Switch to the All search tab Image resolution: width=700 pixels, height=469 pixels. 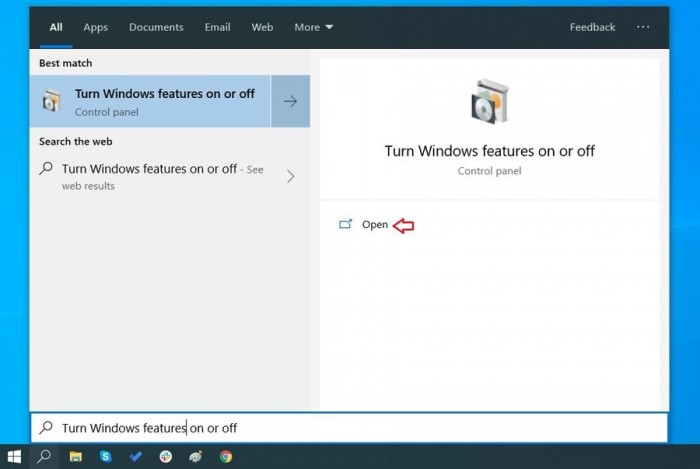(x=56, y=27)
